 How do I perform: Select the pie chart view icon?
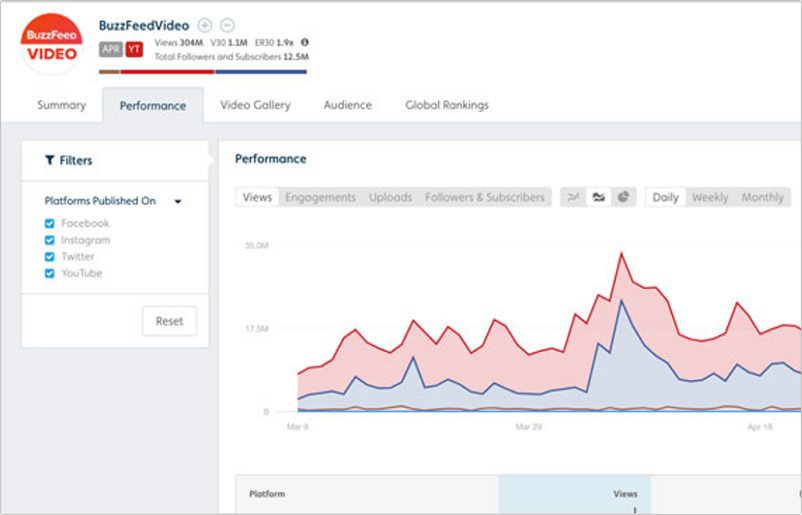pos(623,197)
